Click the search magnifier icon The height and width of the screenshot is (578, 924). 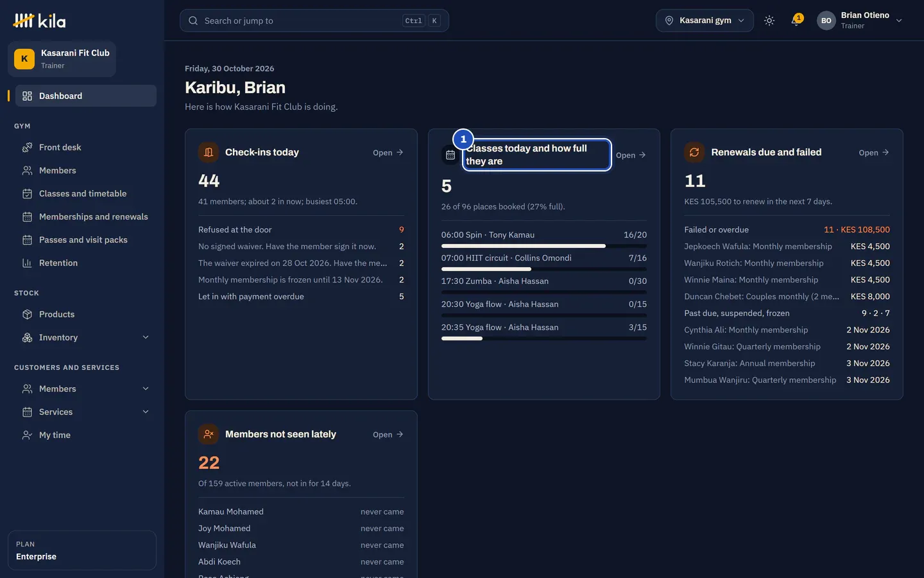(193, 21)
